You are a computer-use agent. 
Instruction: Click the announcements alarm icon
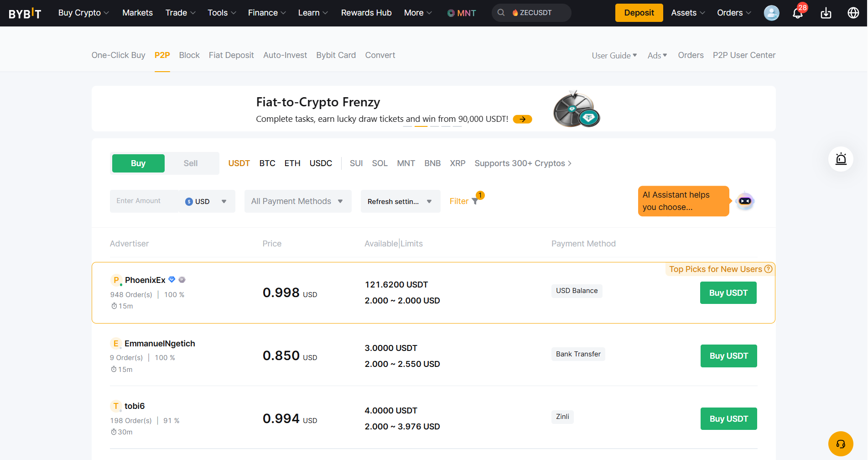point(841,159)
